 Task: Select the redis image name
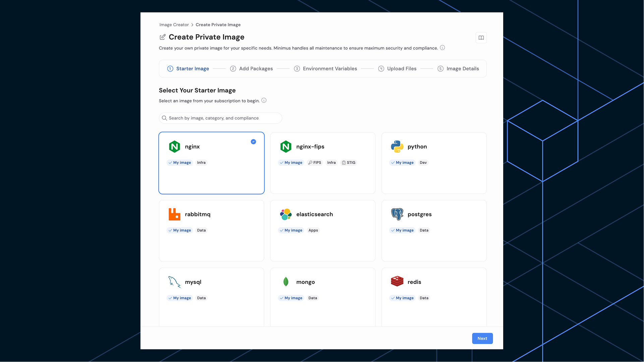tap(414, 282)
